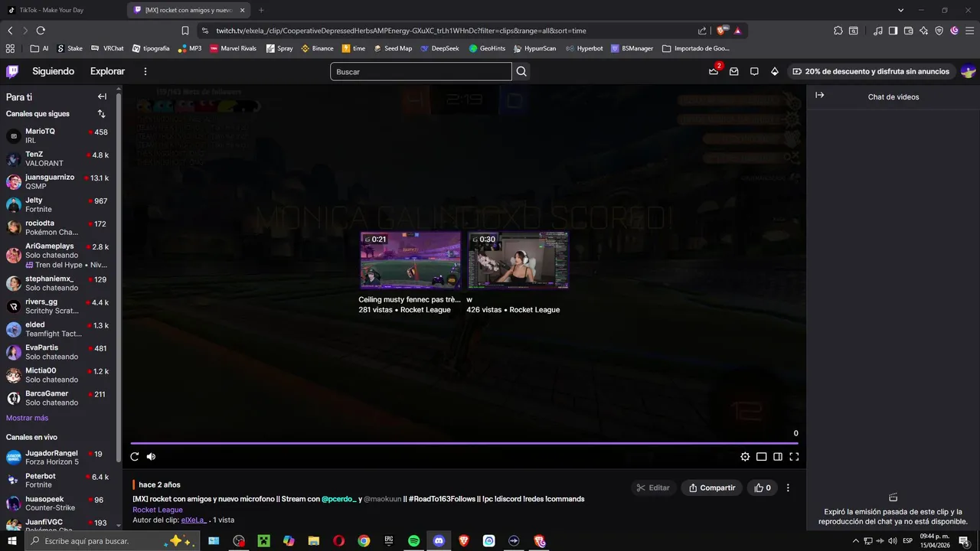
Task: Open the browser music note icon
Action: [x=877, y=31]
